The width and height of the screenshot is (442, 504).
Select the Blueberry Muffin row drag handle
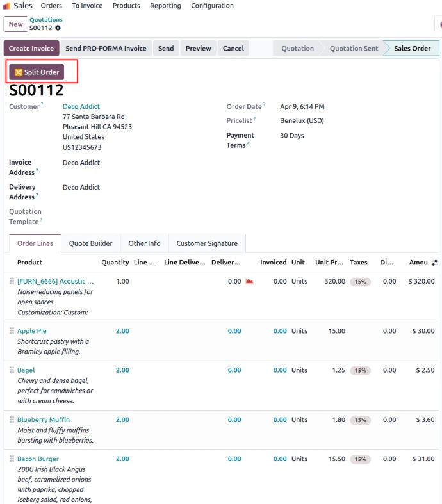(x=12, y=420)
